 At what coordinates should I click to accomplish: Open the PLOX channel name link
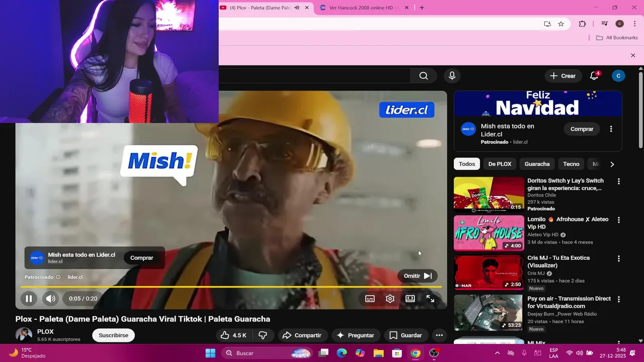(x=45, y=332)
